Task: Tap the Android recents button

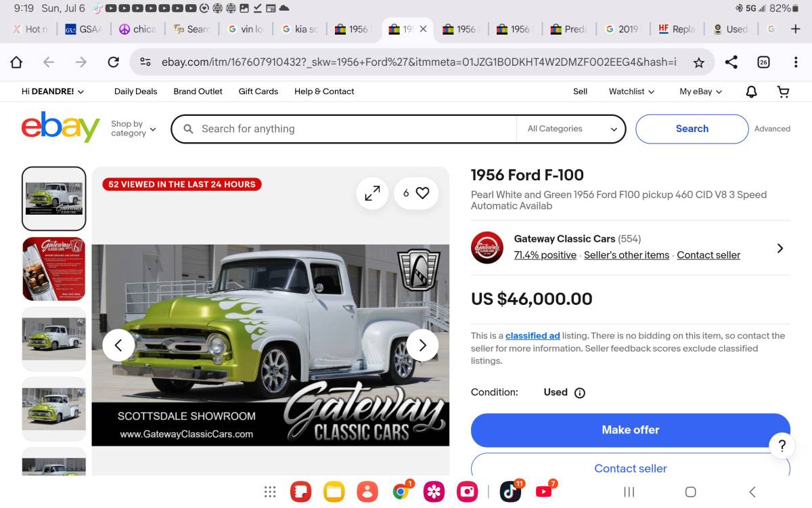Action: pos(629,492)
